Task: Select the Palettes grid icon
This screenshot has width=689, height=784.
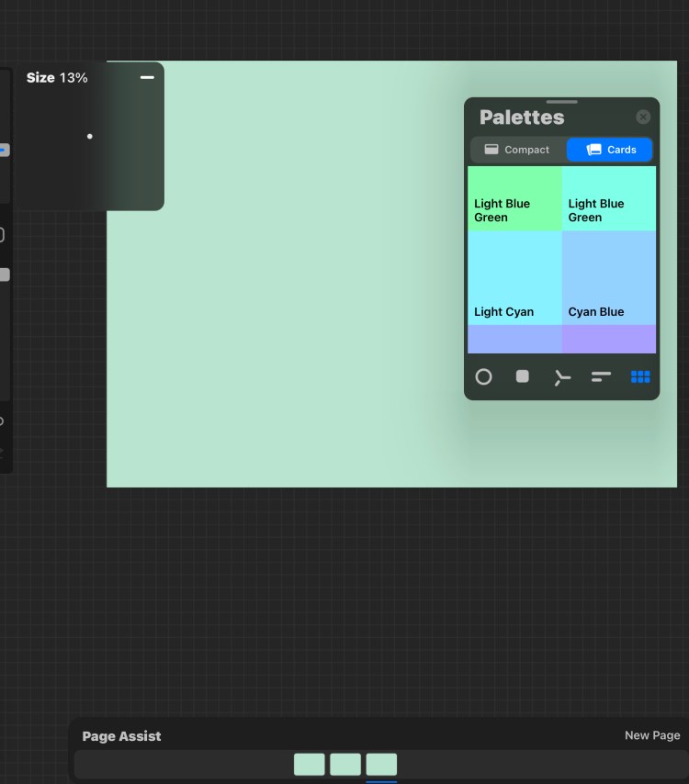Action: (640, 376)
